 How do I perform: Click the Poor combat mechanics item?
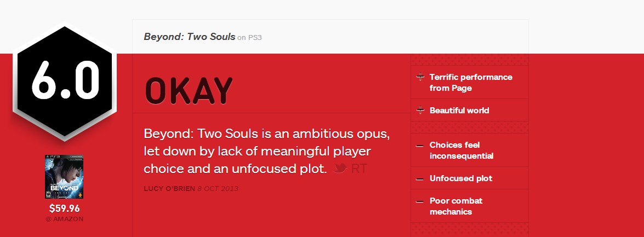[x=470, y=206]
